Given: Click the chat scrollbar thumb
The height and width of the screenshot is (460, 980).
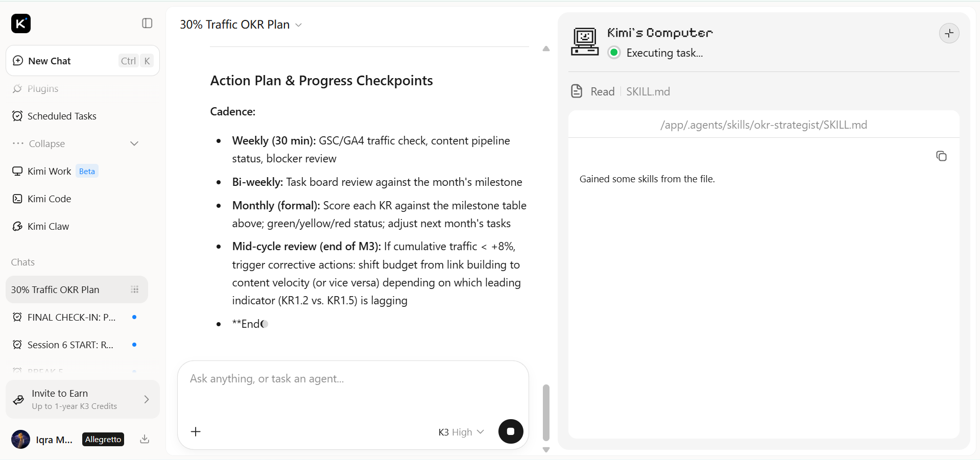Looking at the screenshot, I should click(546, 413).
